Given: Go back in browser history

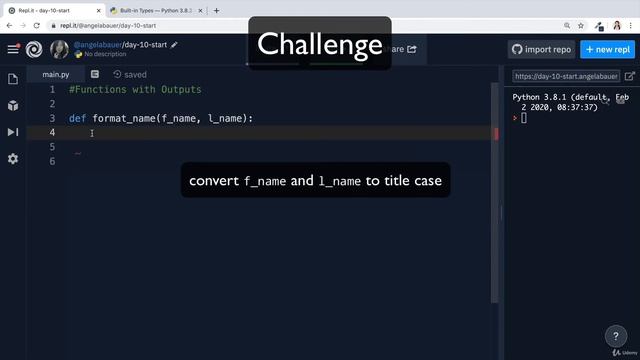Looking at the screenshot, I should click(x=9, y=25).
